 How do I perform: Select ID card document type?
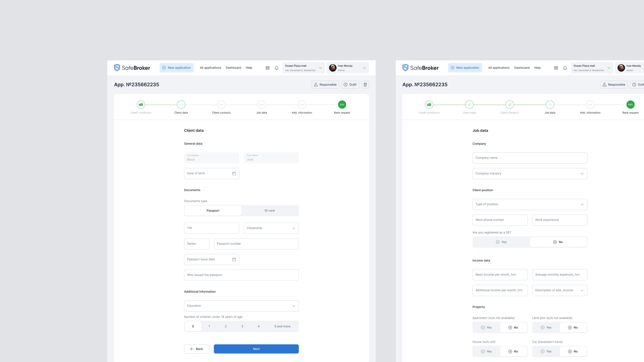[x=270, y=211]
